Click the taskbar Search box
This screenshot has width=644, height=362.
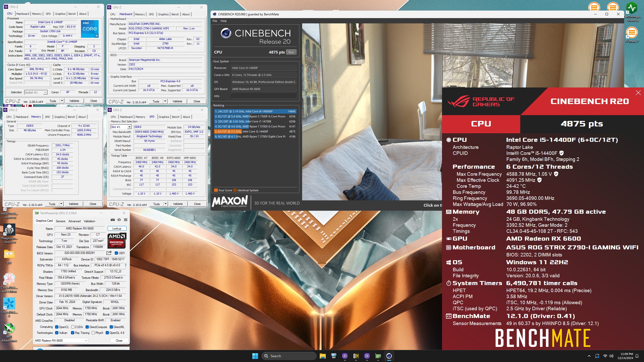289,356
